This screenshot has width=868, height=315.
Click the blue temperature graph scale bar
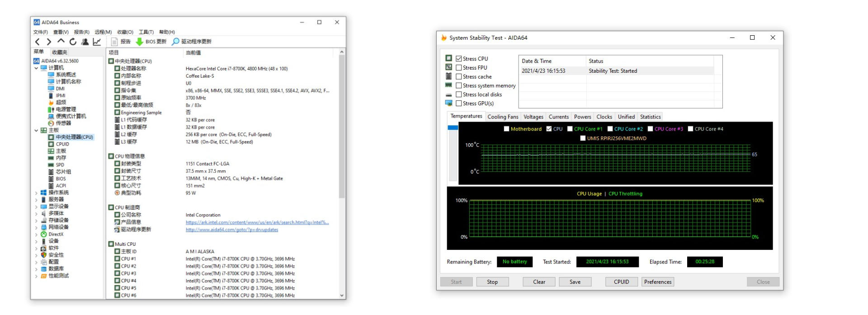pyautogui.click(x=453, y=127)
